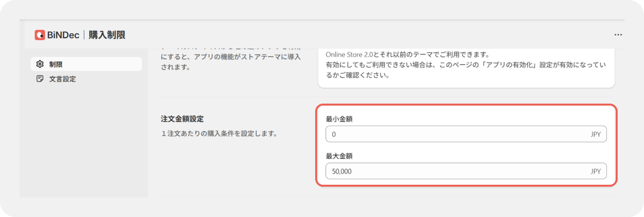
Task: Click the gear icon beside 制限
Action: (40, 64)
